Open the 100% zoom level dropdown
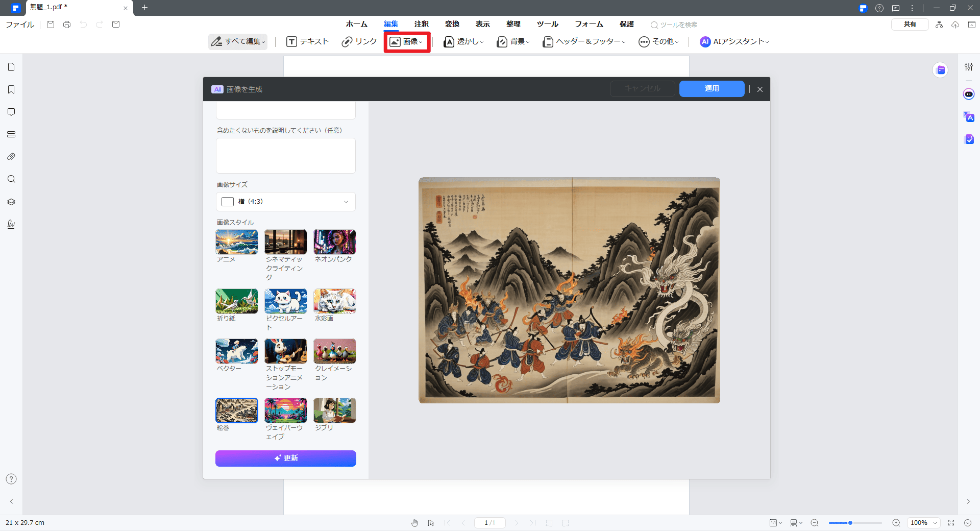The image size is (980, 531). 924,523
